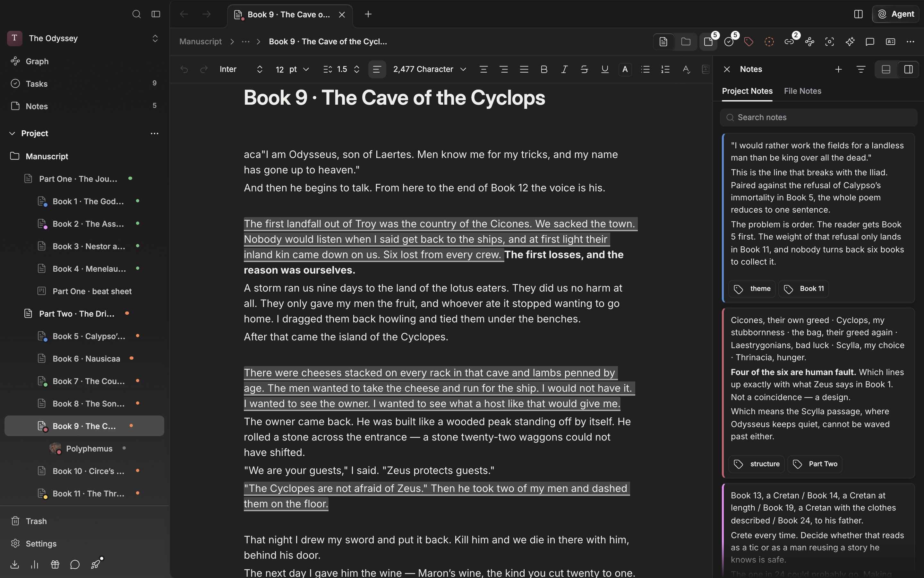
Task: Expand The Odyssey project switcher
Action: tap(155, 38)
